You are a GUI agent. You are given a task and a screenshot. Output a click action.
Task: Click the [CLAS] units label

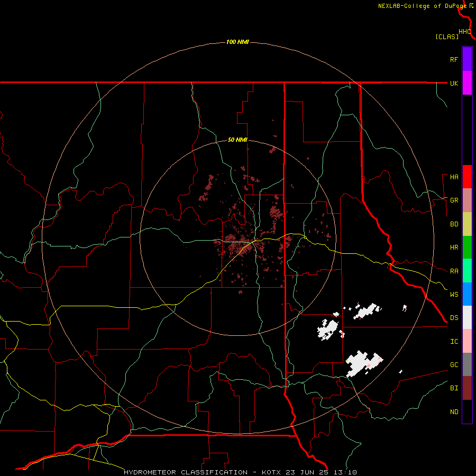(x=447, y=37)
